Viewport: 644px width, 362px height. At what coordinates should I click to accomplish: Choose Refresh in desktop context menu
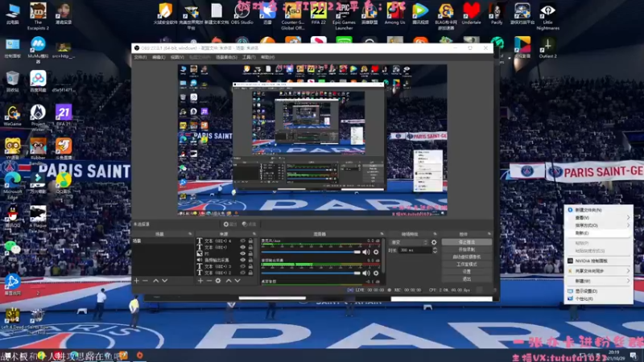(598, 233)
